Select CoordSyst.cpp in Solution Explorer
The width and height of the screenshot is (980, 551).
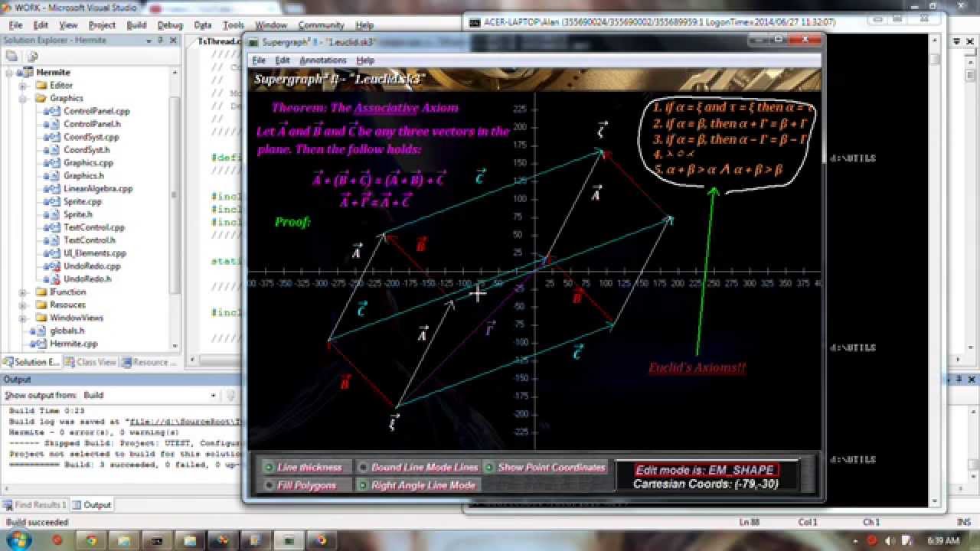pyautogui.click(x=91, y=137)
